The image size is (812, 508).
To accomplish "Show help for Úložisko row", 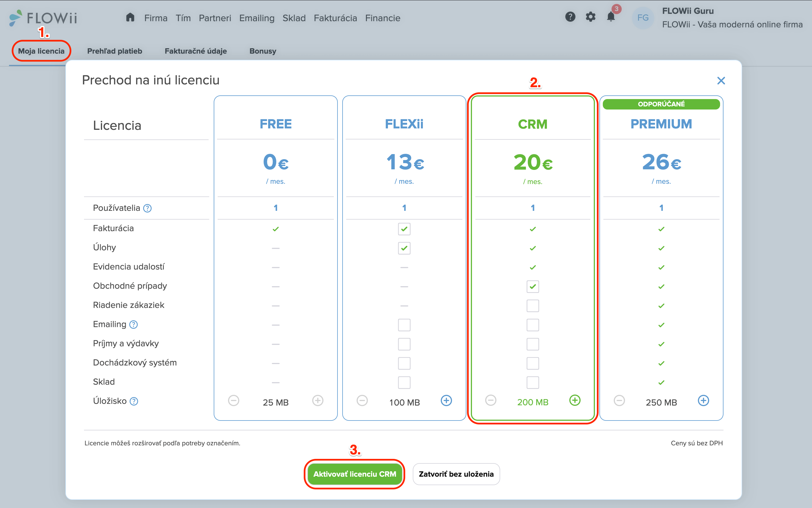I will pos(134,401).
